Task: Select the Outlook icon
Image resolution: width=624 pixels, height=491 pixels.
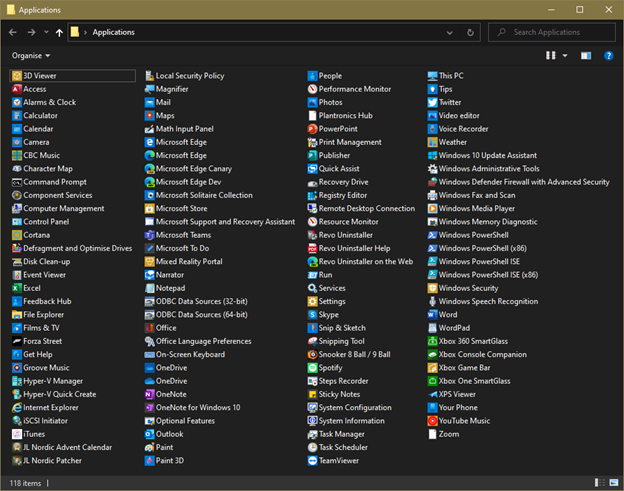Action: tap(150, 434)
